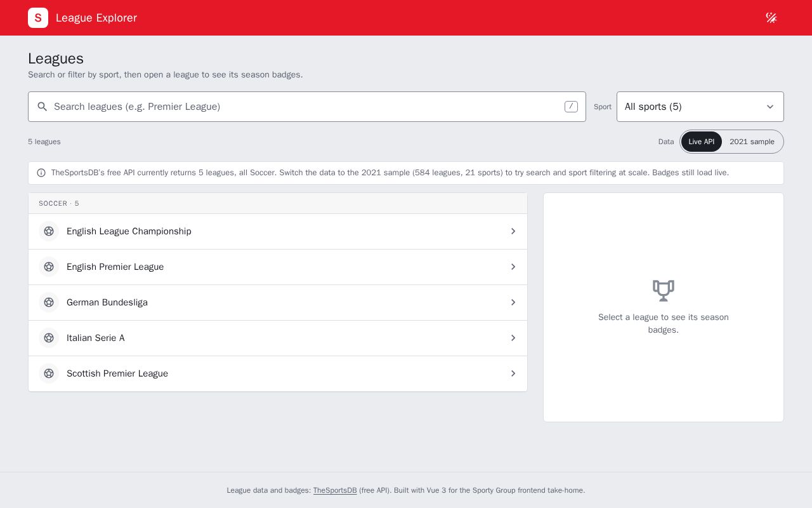
Task: Click the info icon in the API notice
Action: coord(41,173)
